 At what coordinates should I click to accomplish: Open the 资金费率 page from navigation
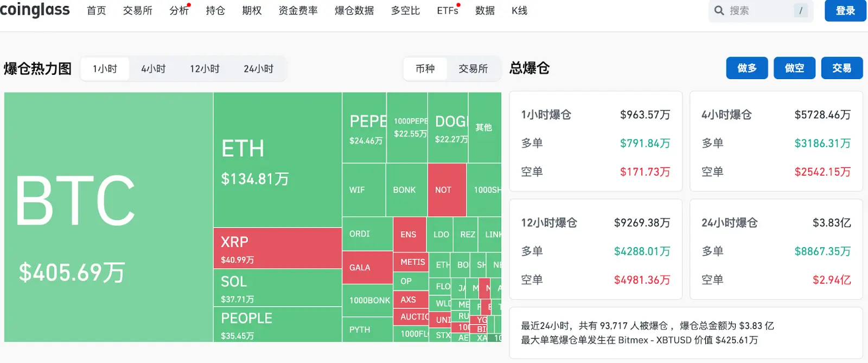298,10
